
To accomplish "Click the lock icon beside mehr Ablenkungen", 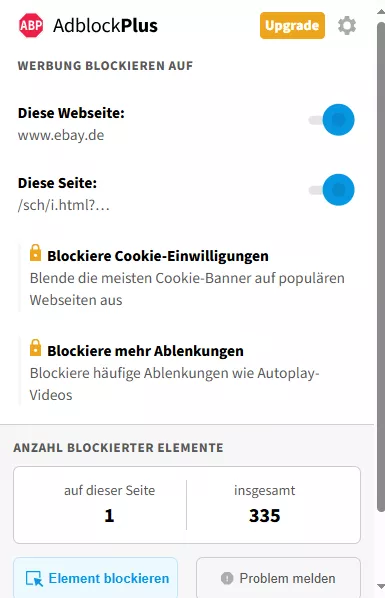I will 35,348.
